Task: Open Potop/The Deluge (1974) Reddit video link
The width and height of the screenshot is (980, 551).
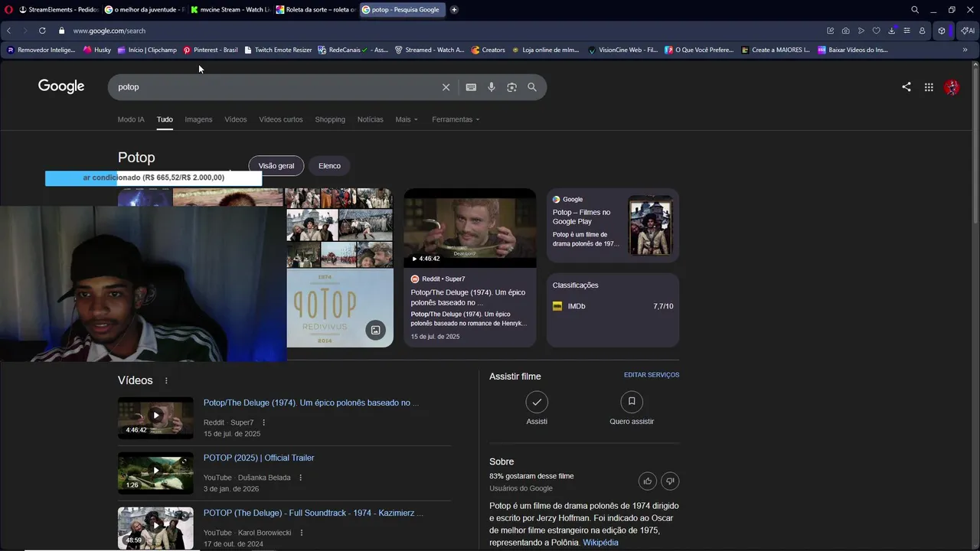Action: [311, 403]
